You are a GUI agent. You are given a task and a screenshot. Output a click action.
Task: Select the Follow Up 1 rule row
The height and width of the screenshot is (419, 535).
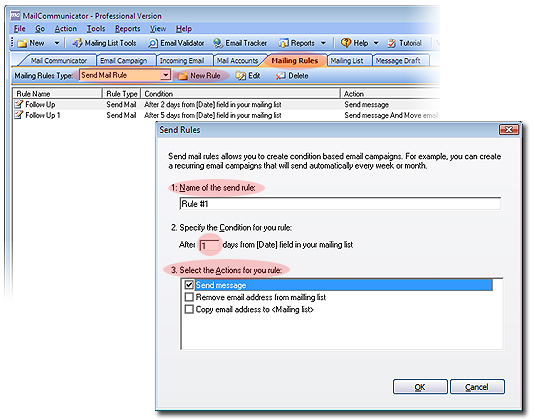[225, 115]
